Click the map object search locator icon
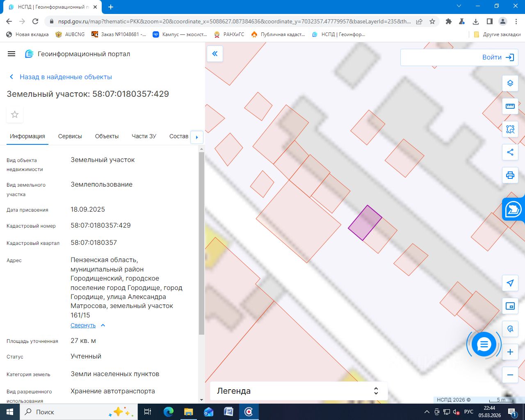The height and width of the screenshot is (420, 525). 510,329
